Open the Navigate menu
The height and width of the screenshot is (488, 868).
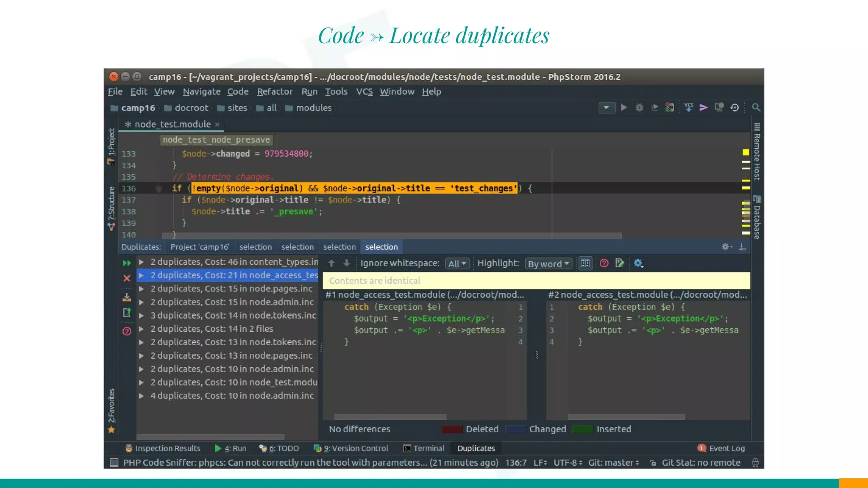pyautogui.click(x=201, y=91)
